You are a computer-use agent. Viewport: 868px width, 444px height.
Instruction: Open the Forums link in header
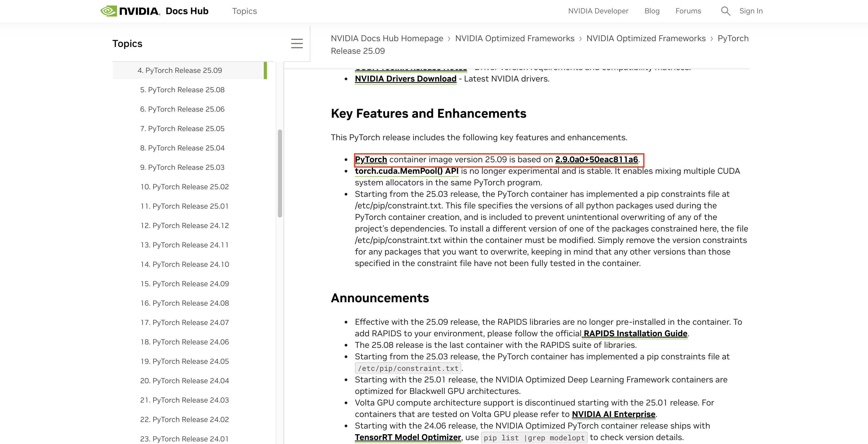pos(688,11)
